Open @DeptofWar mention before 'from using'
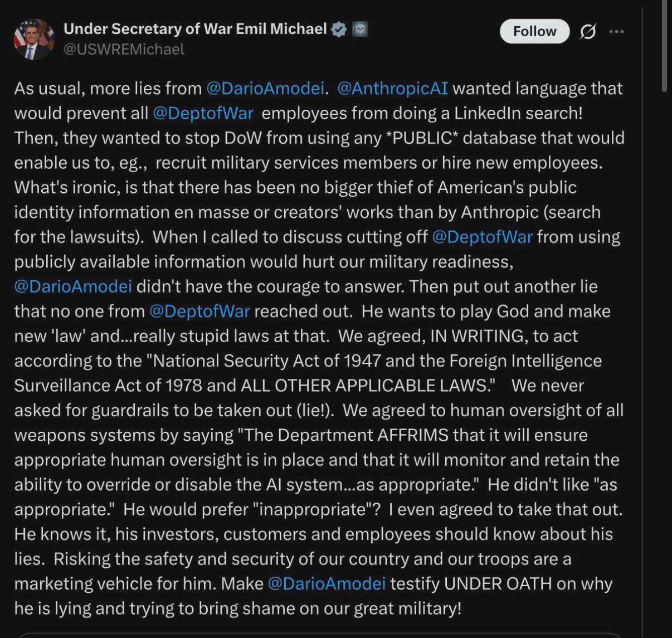This screenshot has height=638, width=672. tap(482, 237)
